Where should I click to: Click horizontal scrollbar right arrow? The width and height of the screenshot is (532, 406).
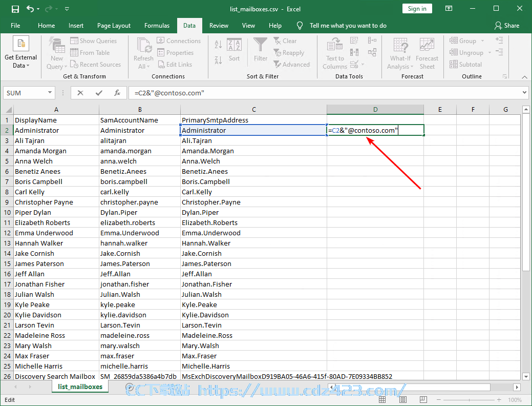(517, 387)
